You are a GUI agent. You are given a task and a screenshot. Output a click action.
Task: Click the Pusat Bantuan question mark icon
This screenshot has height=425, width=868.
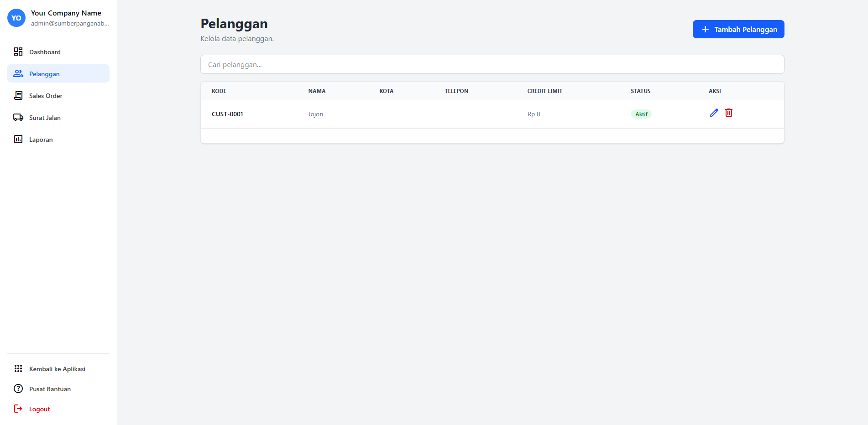point(18,389)
